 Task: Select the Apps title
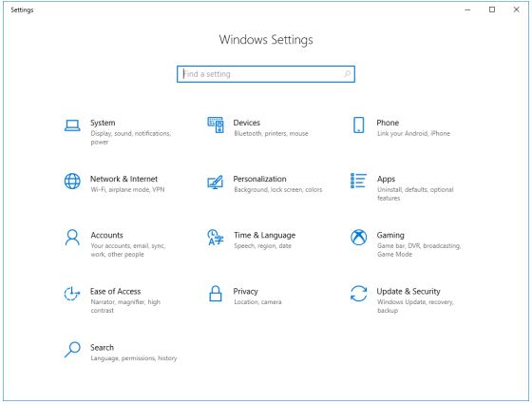click(x=386, y=179)
